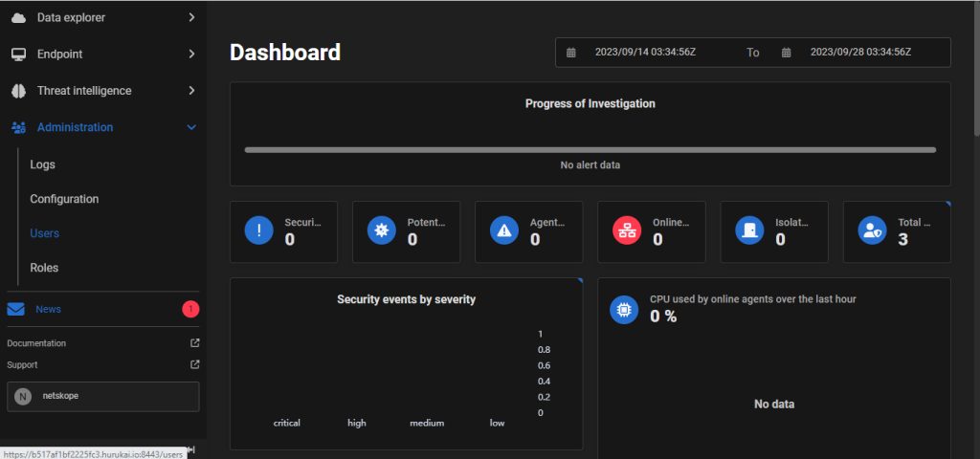Viewport: 980px width, 459px height.
Task: Open the Endpoint menu
Action: pyautogui.click(x=103, y=55)
